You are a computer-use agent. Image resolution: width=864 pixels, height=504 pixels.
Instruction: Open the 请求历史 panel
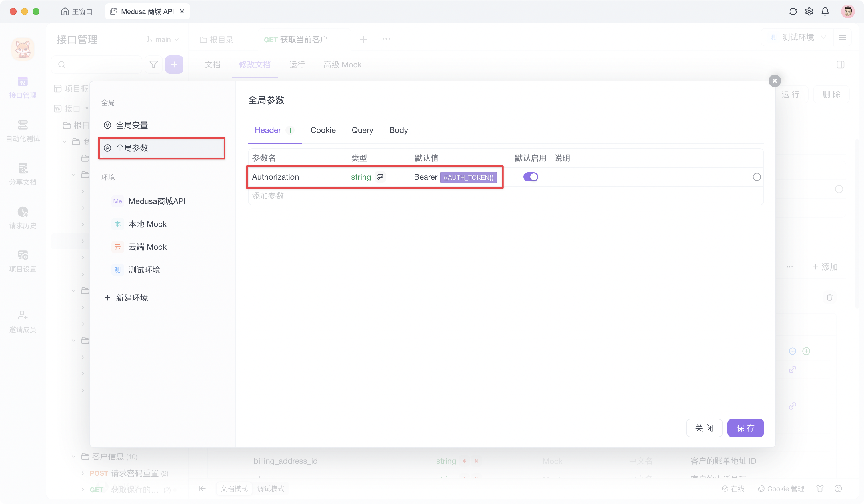click(23, 218)
